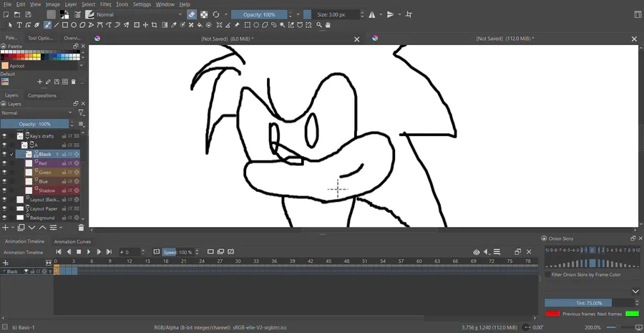Switch to the Compositions tab
Viewport: 644px width, 333px height.
point(42,95)
